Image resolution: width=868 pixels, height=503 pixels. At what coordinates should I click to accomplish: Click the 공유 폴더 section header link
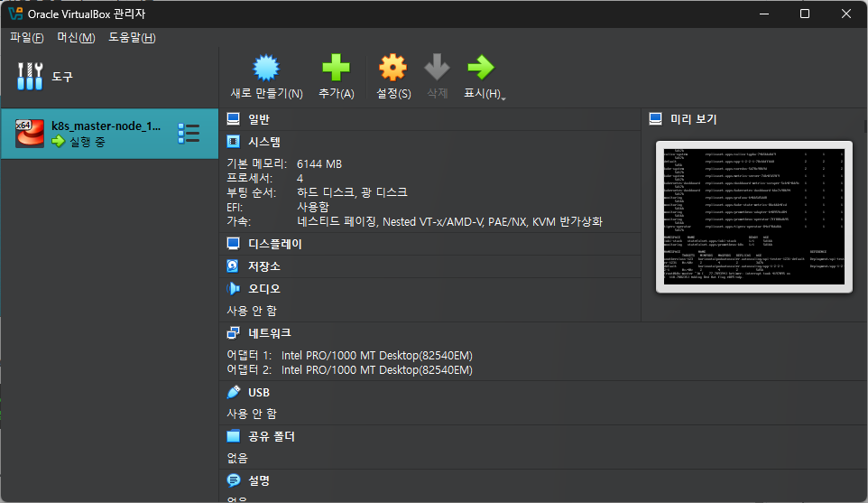point(272,436)
